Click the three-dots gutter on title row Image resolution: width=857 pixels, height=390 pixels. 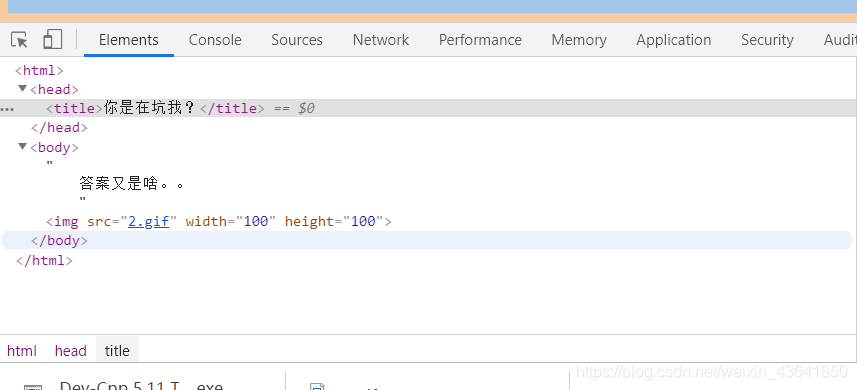click(x=7, y=109)
